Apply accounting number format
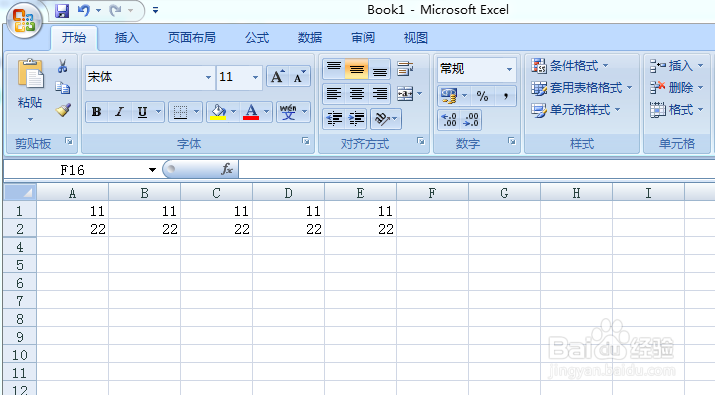 click(449, 96)
